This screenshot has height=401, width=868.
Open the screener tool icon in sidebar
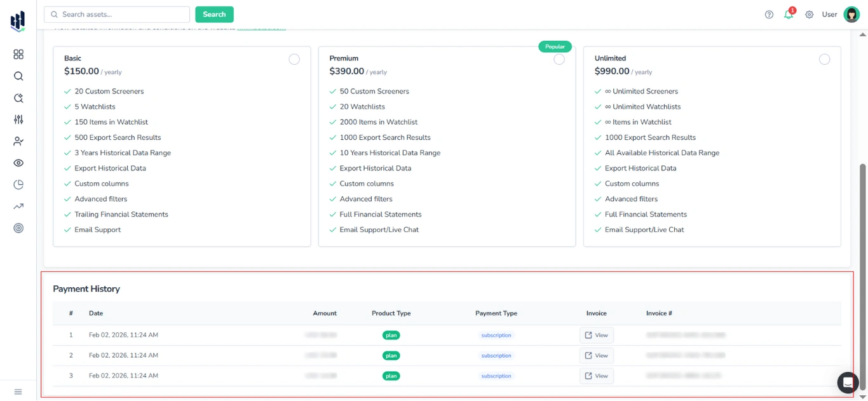(x=18, y=97)
